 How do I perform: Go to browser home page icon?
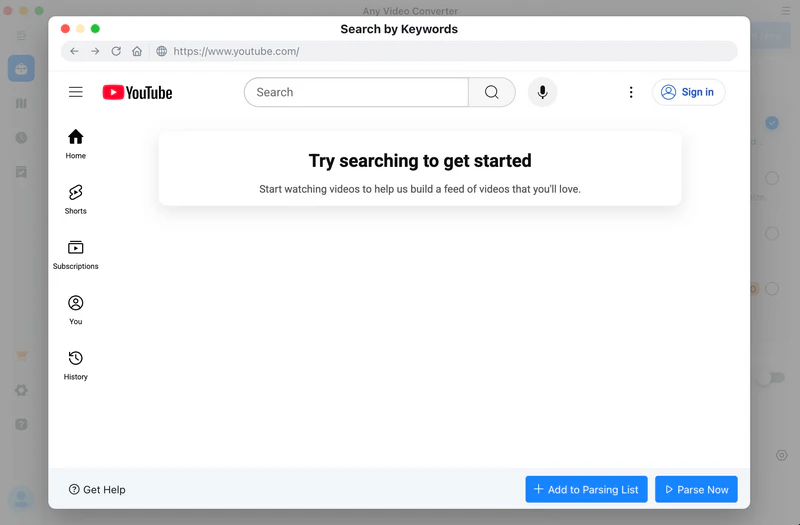tap(137, 51)
